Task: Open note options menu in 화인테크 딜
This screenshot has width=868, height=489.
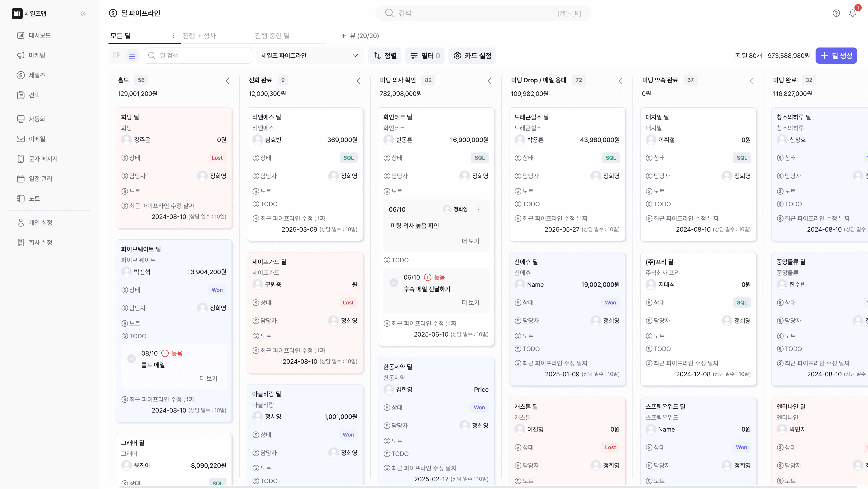Action: (x=479, y=209)
